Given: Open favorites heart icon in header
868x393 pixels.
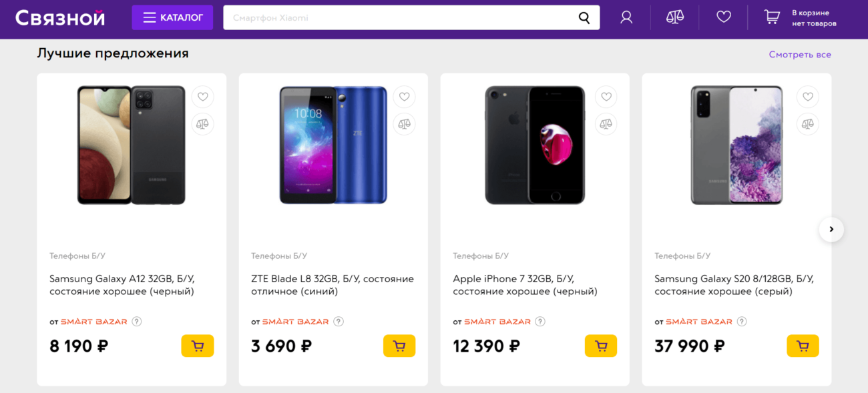Looking at the screenshot, I should pos(724,17).
